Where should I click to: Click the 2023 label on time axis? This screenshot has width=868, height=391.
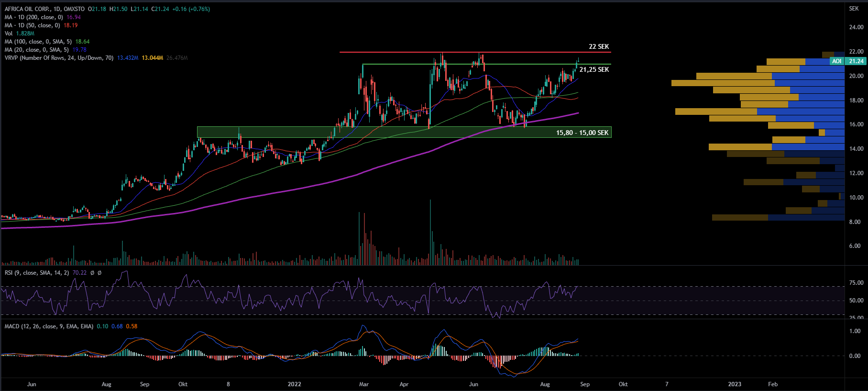coord(735,384)
